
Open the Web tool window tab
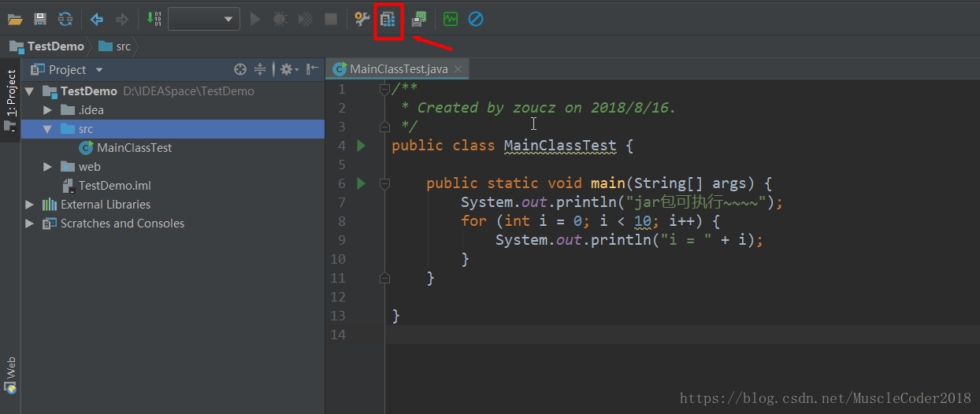coord(10,375)
